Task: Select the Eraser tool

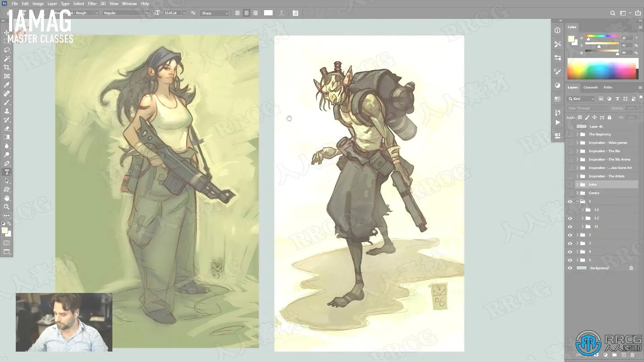Action: (7, 128)
